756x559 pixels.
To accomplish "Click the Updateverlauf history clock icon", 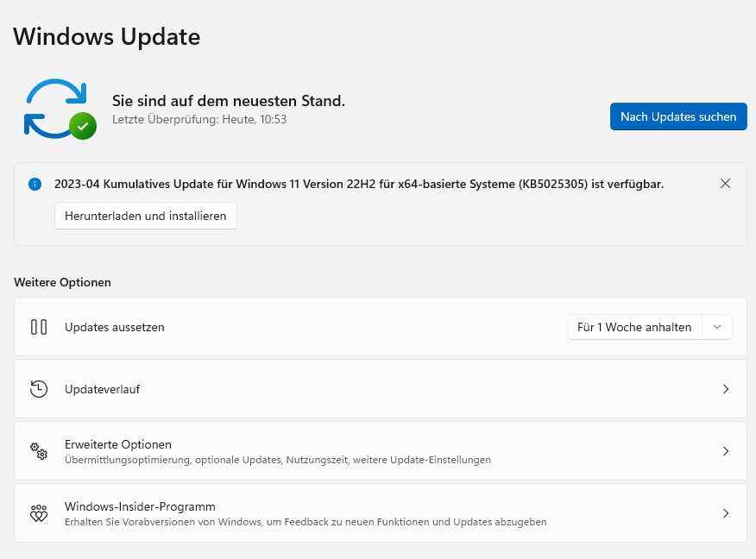I will 39,389.
